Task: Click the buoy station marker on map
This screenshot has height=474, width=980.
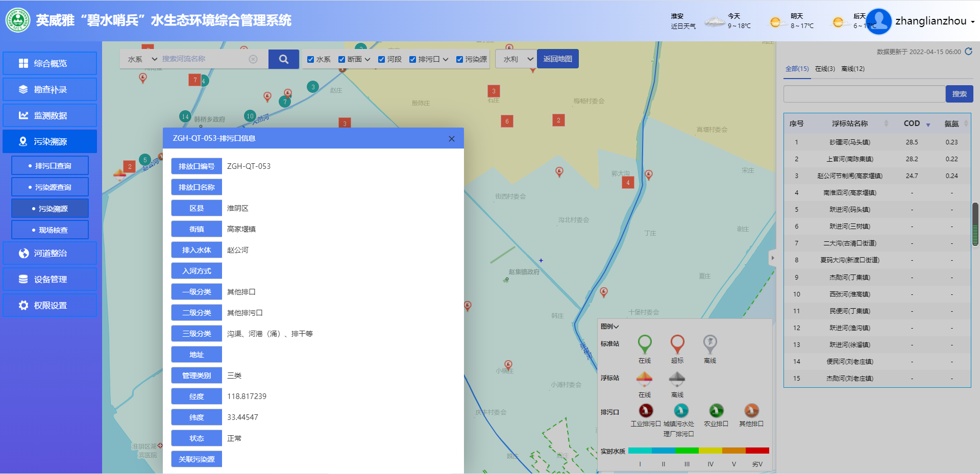Action: click(x=119, y=176)
